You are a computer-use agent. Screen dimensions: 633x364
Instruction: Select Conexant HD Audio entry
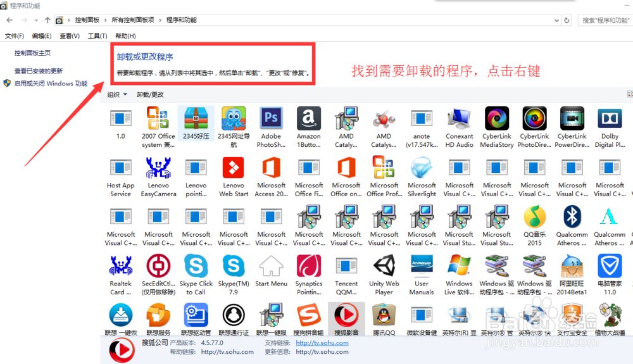(459, 127)
